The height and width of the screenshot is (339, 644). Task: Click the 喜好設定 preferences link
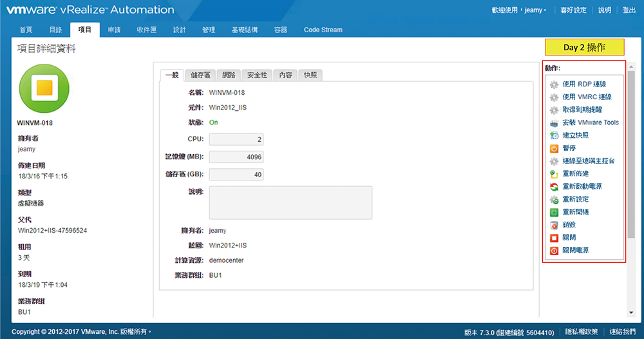[x=573, y=10]
